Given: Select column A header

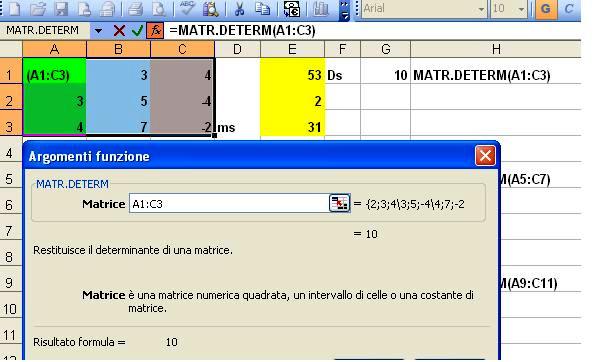Looking at the screenshot, I should click(54, 49).
